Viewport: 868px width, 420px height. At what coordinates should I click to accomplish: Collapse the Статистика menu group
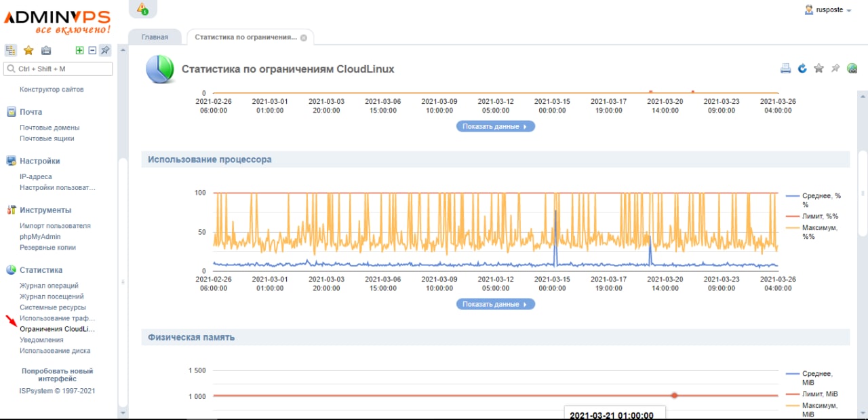(41, 270)
